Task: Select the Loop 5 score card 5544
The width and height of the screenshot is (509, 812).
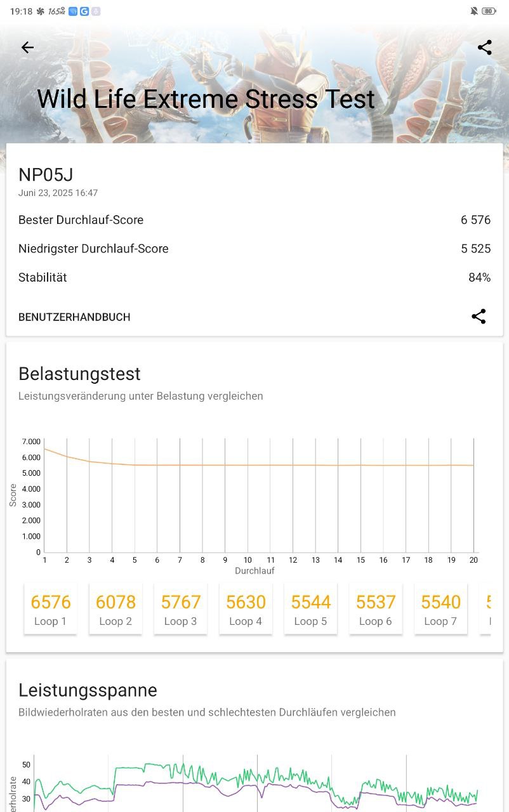Action: (x=311, y=609)
